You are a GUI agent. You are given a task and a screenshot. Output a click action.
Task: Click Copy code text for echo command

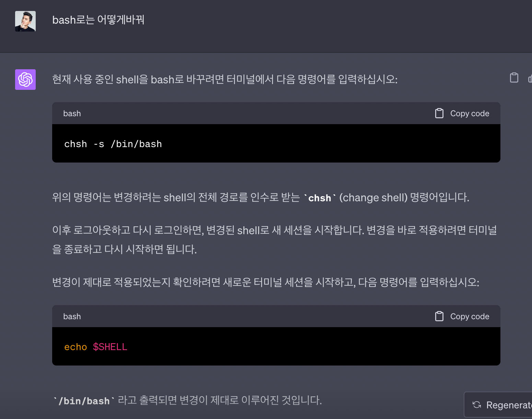(x=470, y=316)
